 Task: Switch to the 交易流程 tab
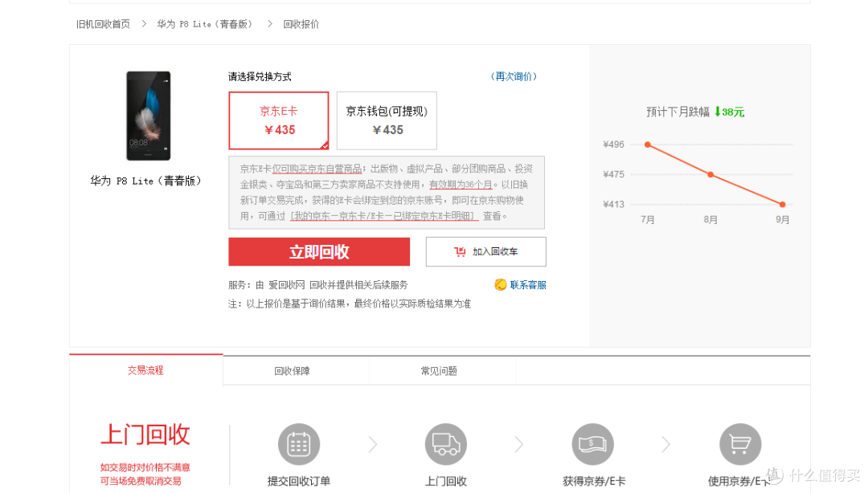pos(145,370)
